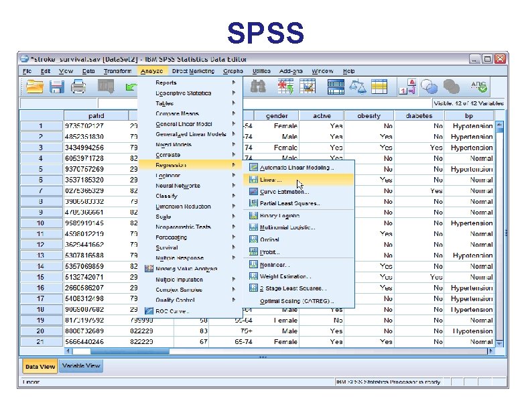Click the Multinomial Logistic icon
Screen dimensions: 532x399
tap(253, 227)
